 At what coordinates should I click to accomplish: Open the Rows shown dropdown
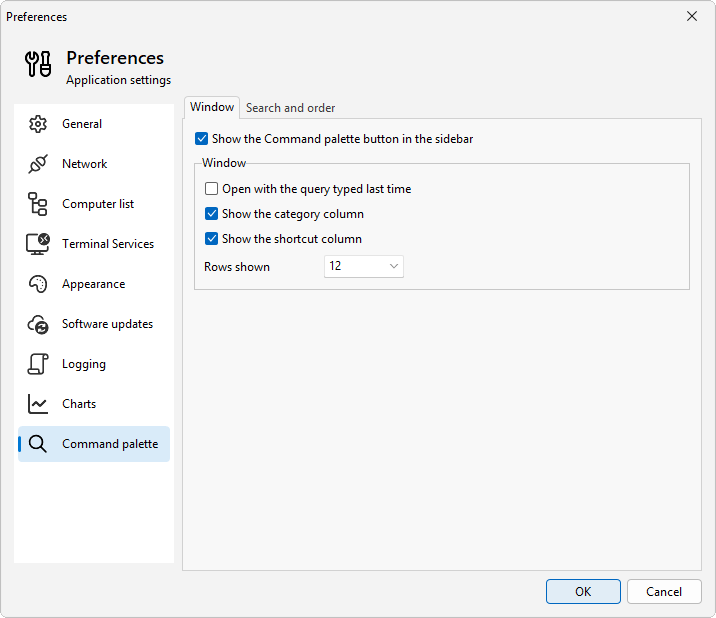pos(364,266)
